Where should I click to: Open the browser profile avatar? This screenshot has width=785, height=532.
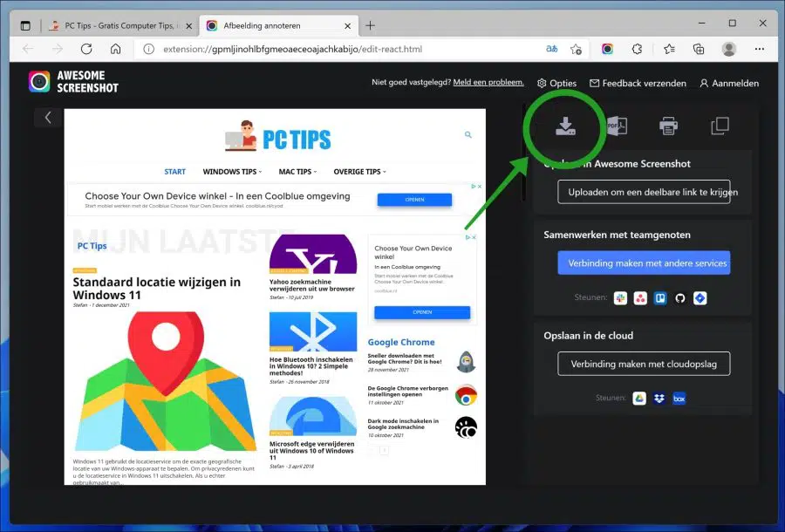tap(729, 49)
